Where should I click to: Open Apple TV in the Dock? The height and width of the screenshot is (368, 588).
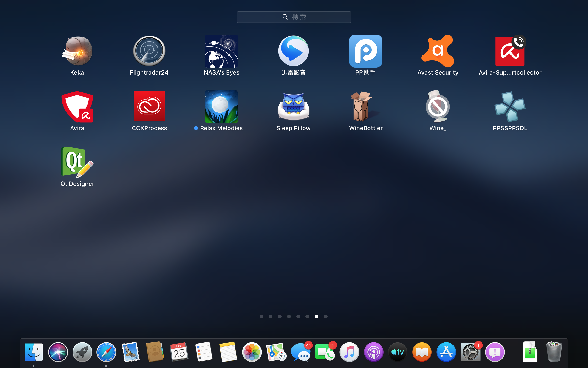point(398,352)
